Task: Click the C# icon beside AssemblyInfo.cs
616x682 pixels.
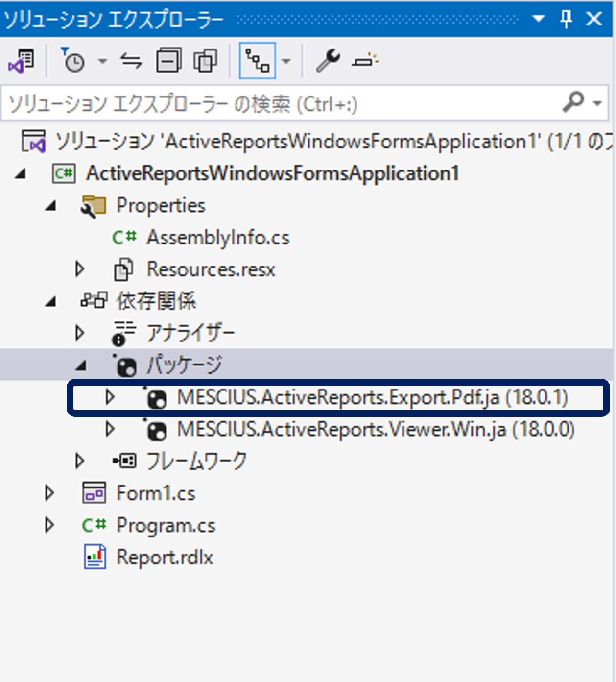Action: (124, 238)
